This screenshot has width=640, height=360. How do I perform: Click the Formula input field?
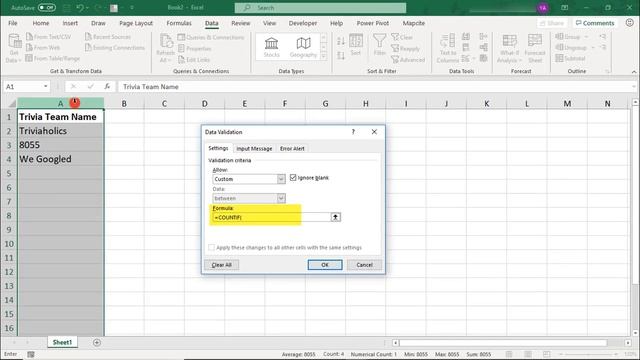click(271, 218)
